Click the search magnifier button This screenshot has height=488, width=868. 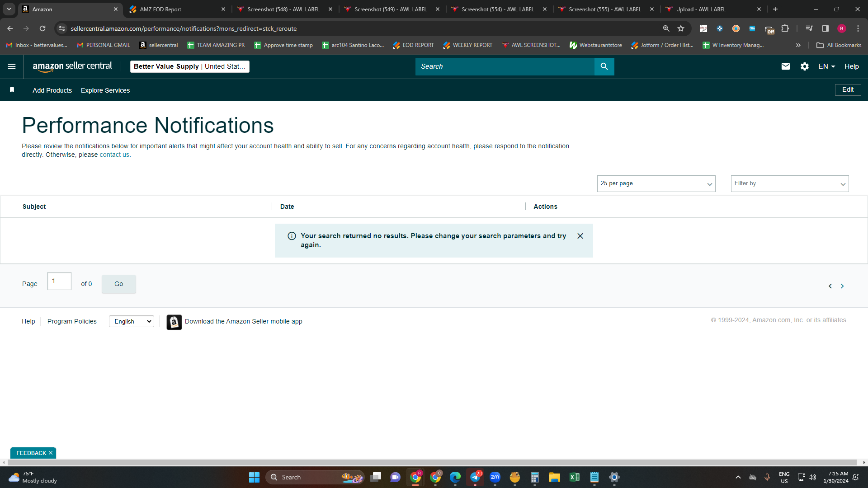pyautogui.click(x=604, y=66)
